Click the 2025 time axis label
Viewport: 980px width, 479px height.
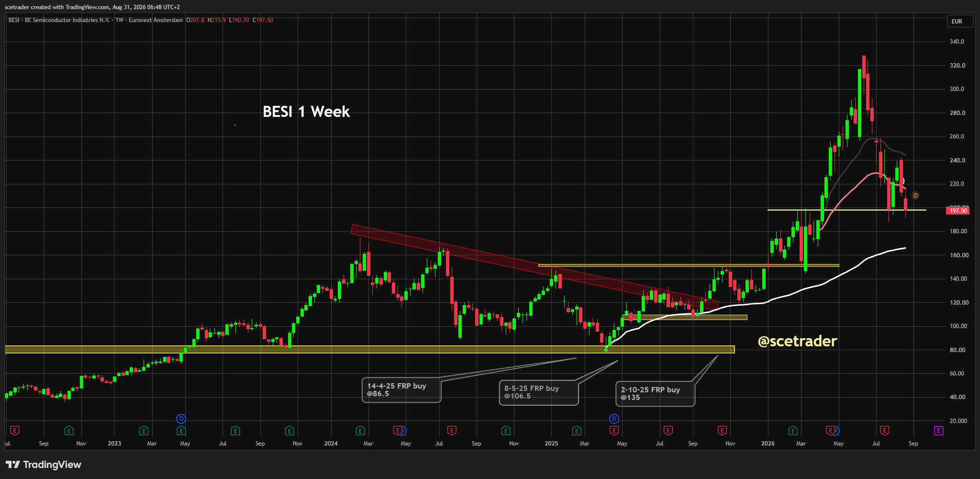[551, 444]
